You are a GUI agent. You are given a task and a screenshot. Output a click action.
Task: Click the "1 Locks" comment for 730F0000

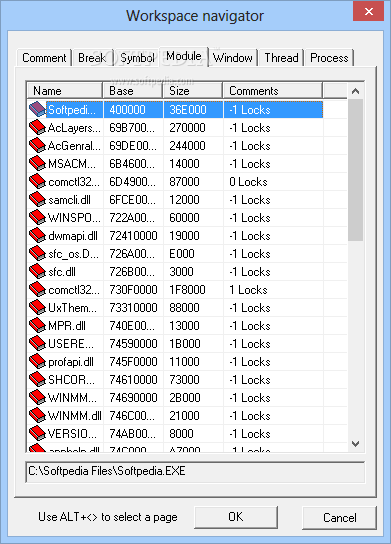tap(248, 290)
